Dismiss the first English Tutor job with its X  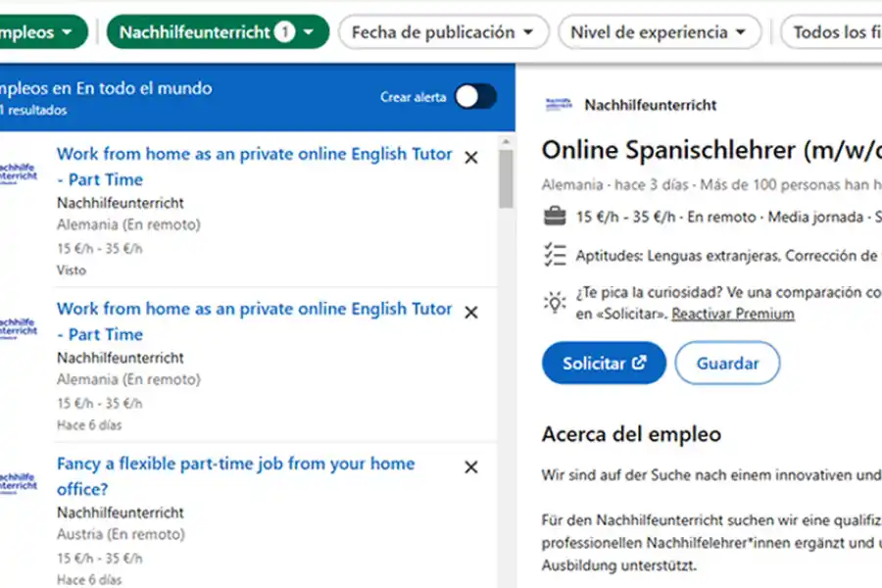pyautogui.click(x=470, y=157)
